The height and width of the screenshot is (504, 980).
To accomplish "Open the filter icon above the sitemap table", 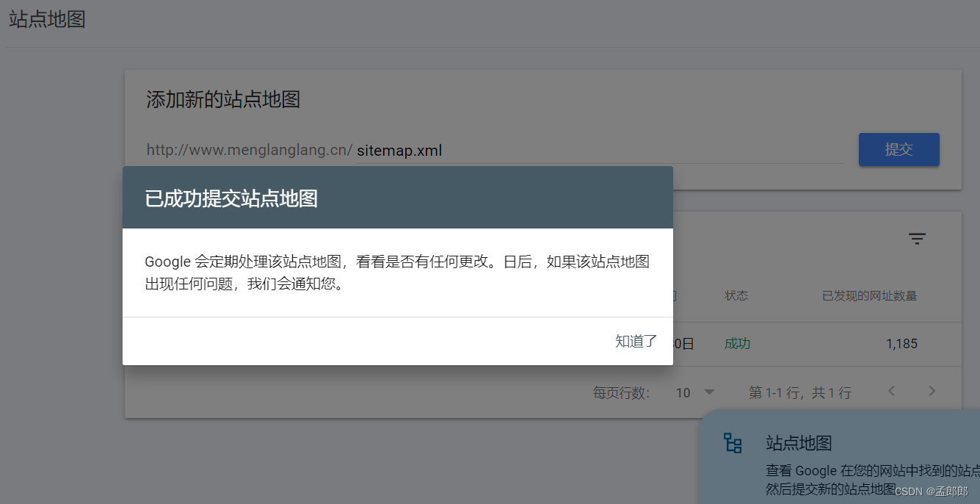I will 917,238.
